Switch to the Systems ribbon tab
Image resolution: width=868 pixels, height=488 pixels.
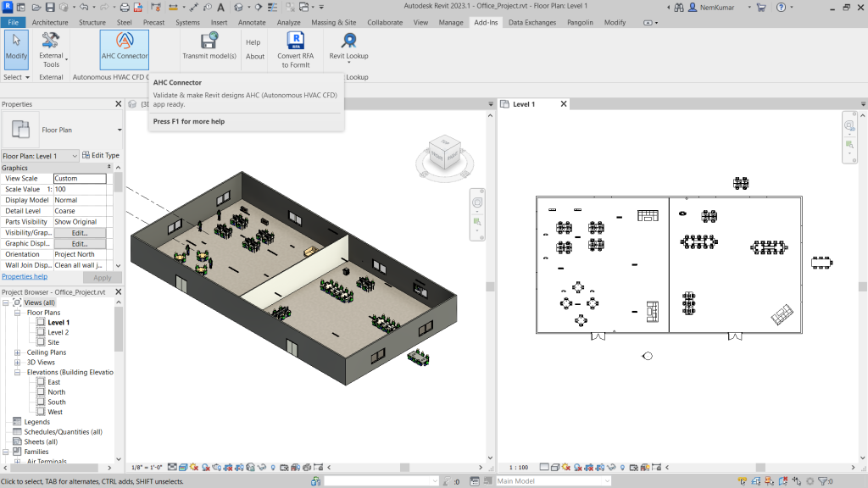tap(187, 22)
